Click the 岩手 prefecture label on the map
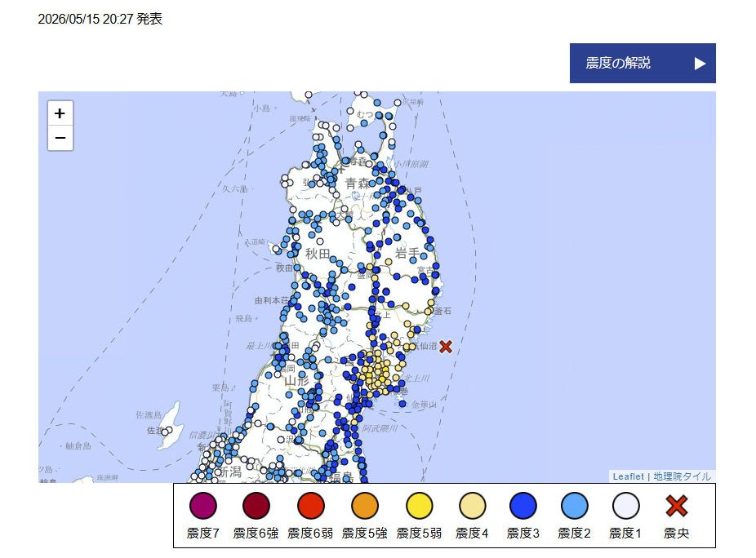 point(408,253)
